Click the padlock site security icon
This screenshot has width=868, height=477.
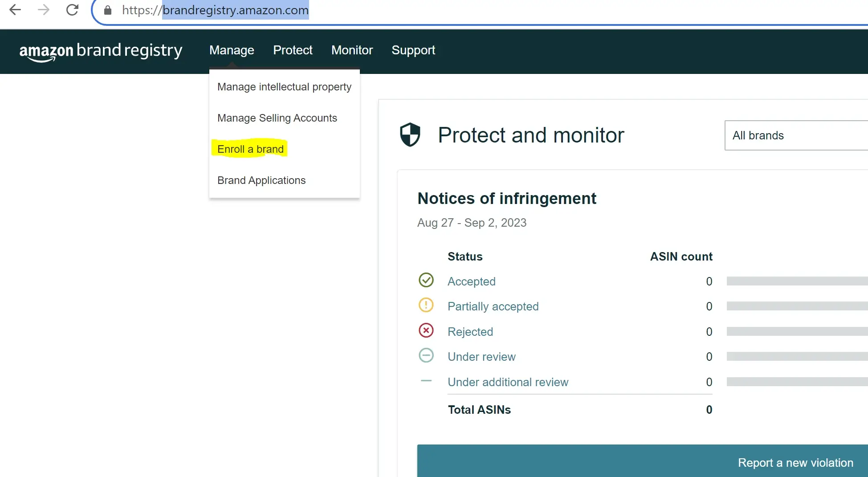point(108,10)
